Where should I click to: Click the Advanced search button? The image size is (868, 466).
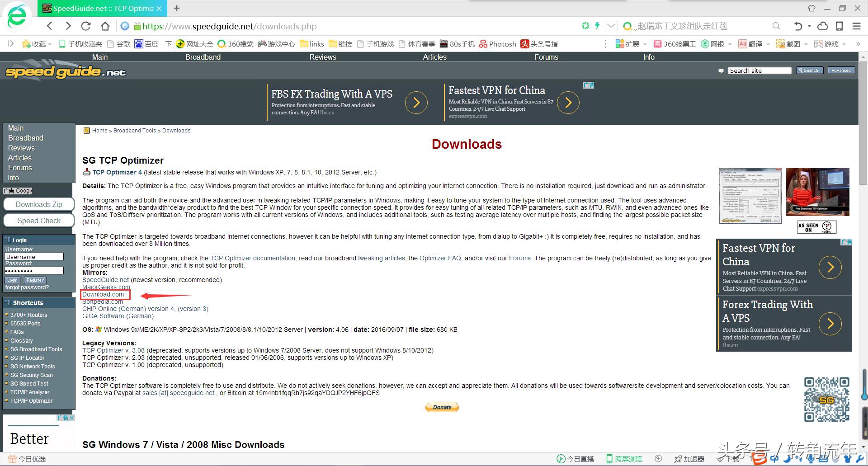point(841,71)
